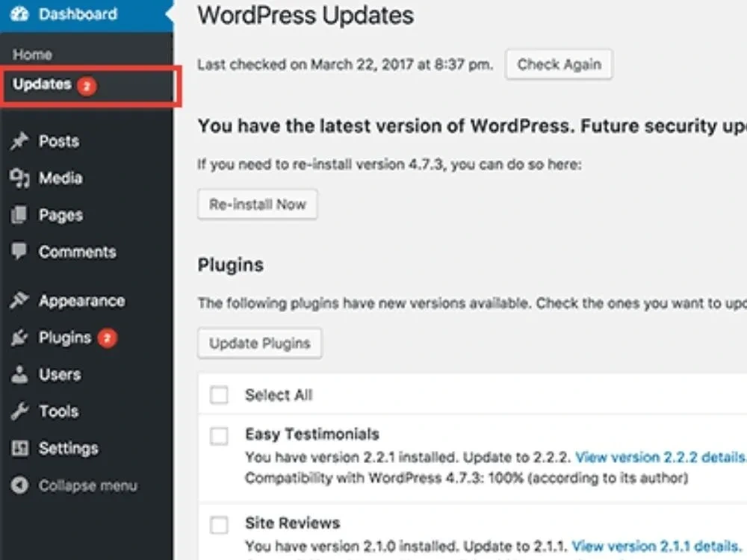Go to the Home submenu item
The image size is (747, 560).
click(x=32, y=55)
